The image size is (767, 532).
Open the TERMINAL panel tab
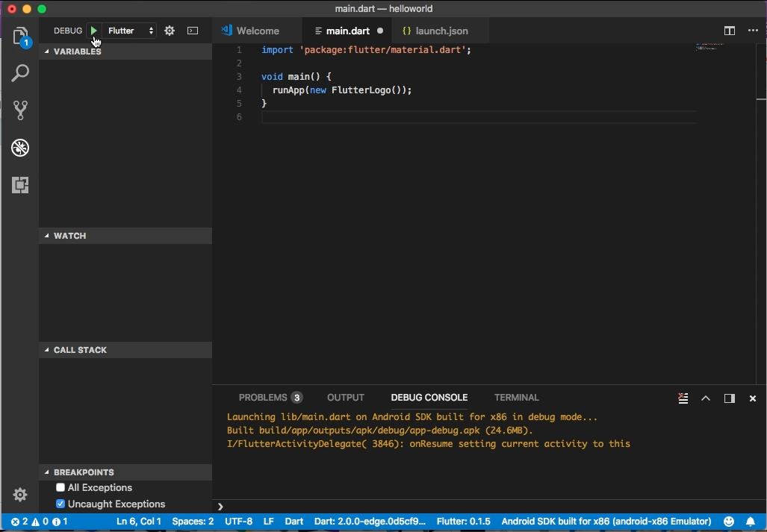pos(517,398)
